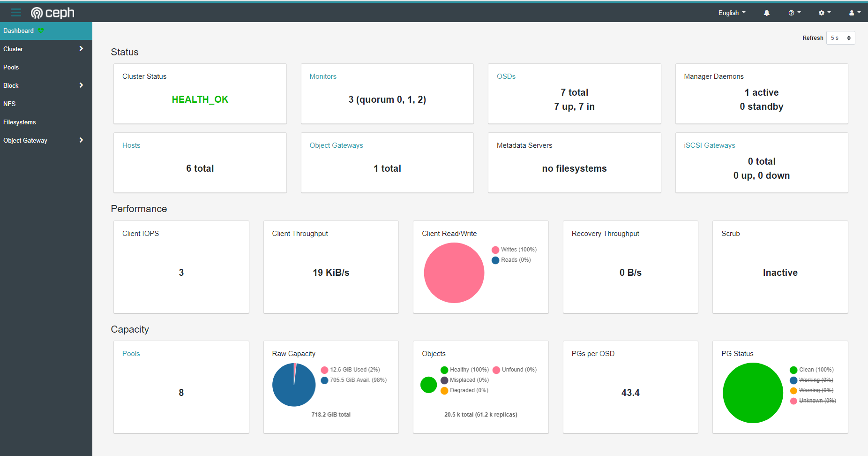Click the Ceph logo
The height and width of the screenshot is (456, 868).
[52, 13]
